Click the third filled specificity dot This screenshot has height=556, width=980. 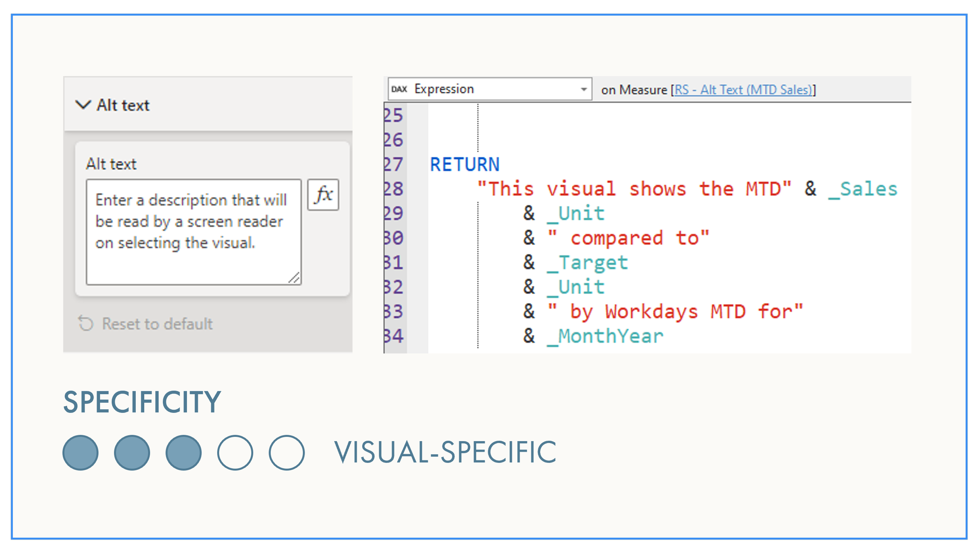(x=183, y=452)
